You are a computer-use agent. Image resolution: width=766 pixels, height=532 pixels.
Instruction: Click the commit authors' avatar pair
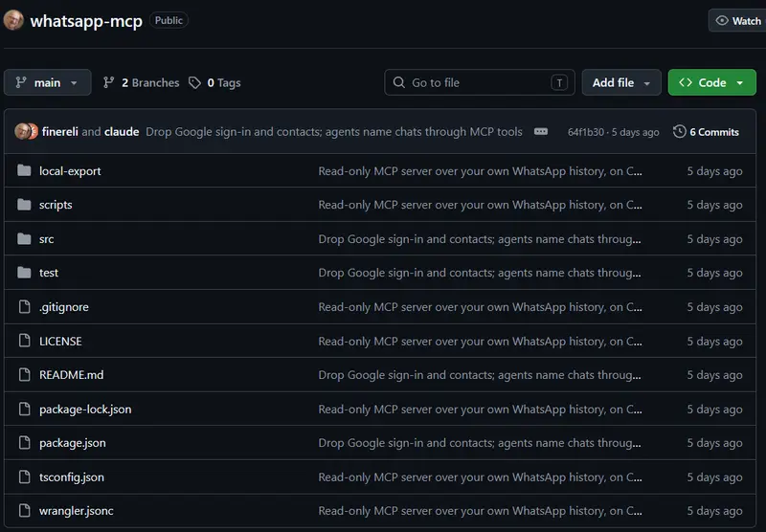click(x=26, y=131)
